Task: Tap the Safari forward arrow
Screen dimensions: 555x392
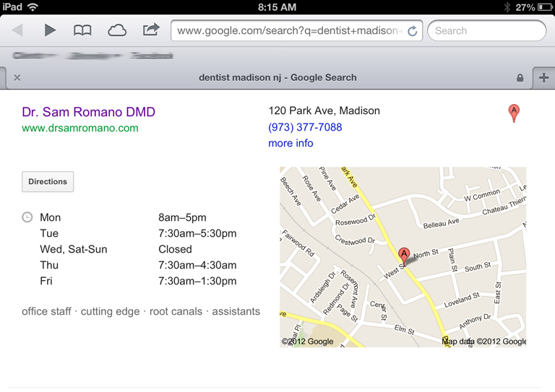Action: [x=50, y=30]
